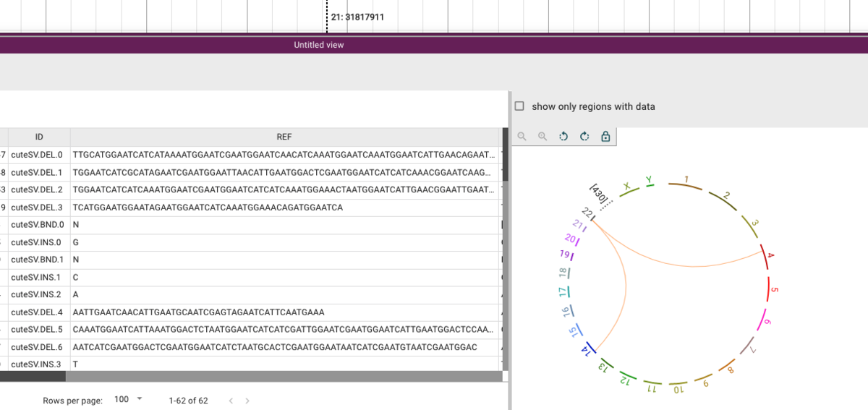
Task: Select the cuteSV.BND.1 cell
Action: 39,260
